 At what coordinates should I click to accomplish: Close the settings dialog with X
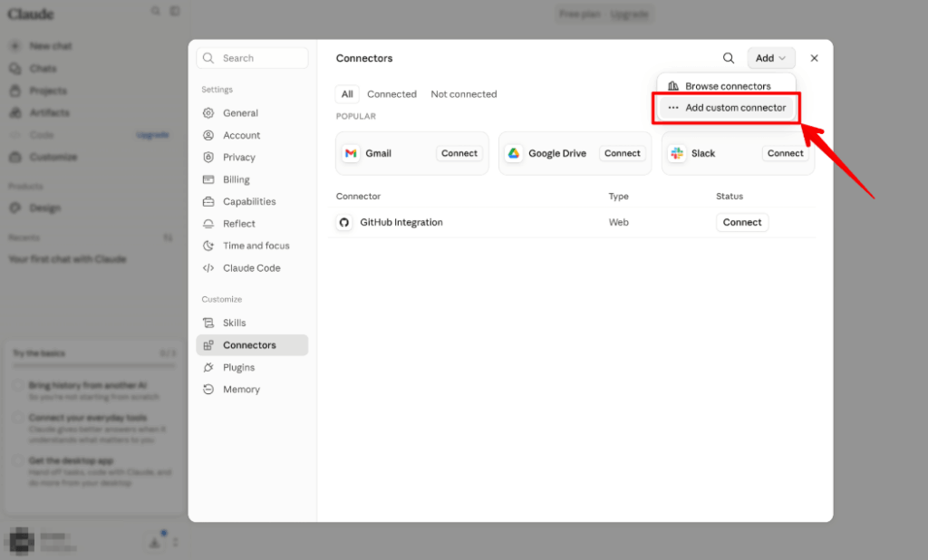(x=815, y=58)
